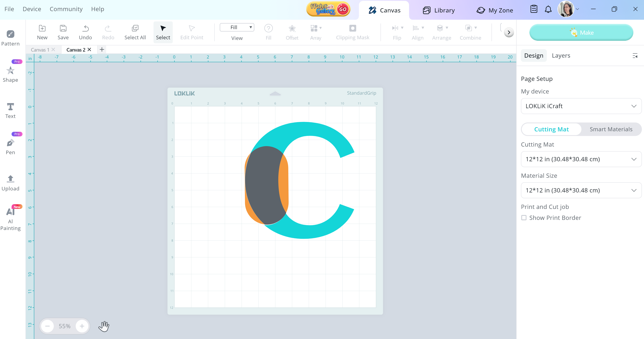Screen dimensions: 644x339
Task: Switch to the Layers tab
Action: (561, 55)
